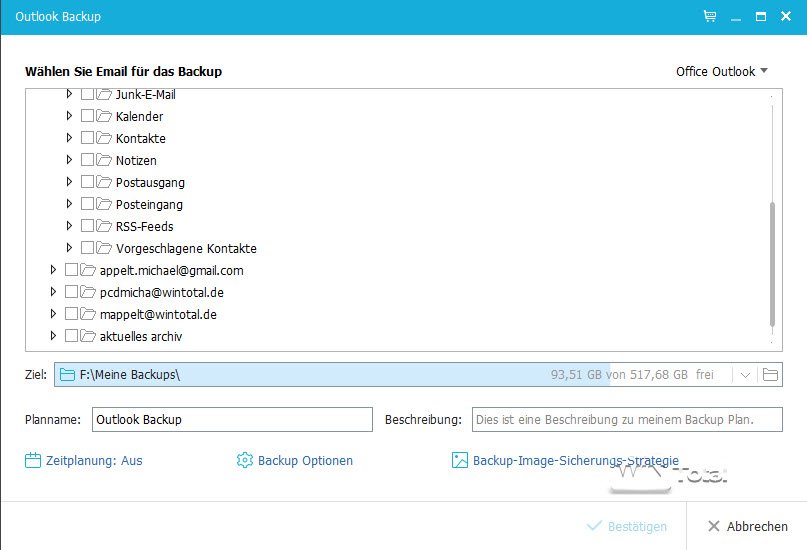
Task: Click the folder icon next to Notizen
Action: (104, 160)
